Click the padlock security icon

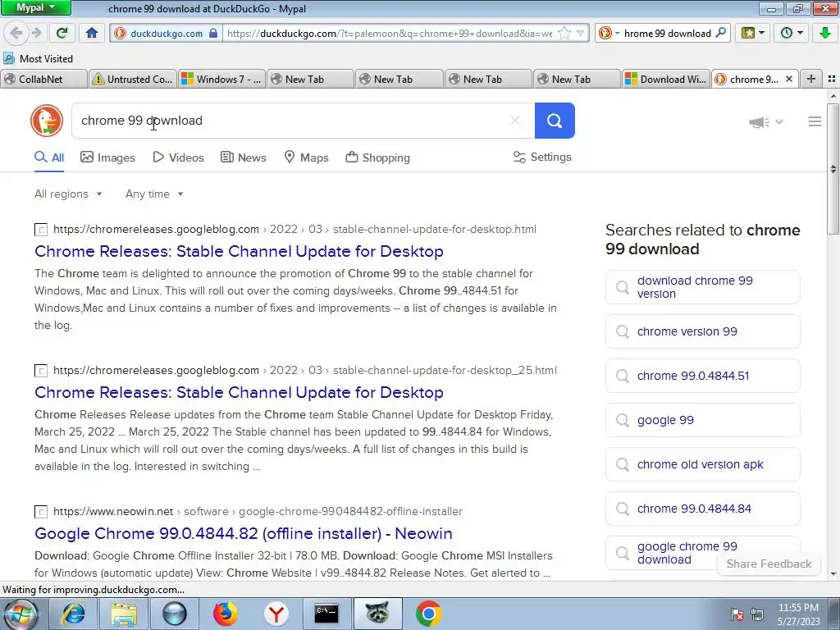pyautogui.click(x=213, y=33)
